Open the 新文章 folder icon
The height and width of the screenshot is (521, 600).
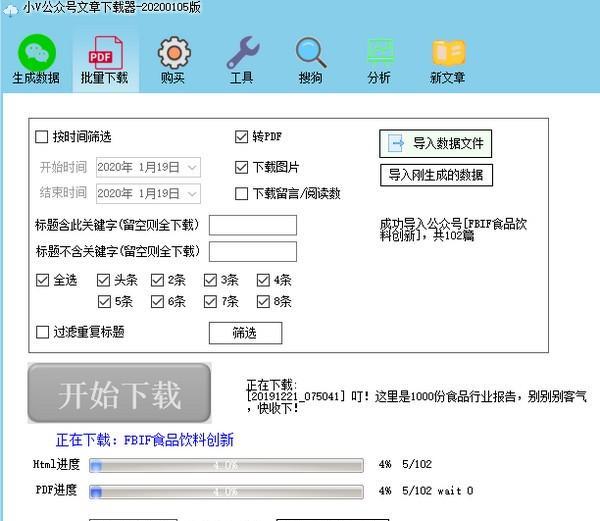click(448, 53)
